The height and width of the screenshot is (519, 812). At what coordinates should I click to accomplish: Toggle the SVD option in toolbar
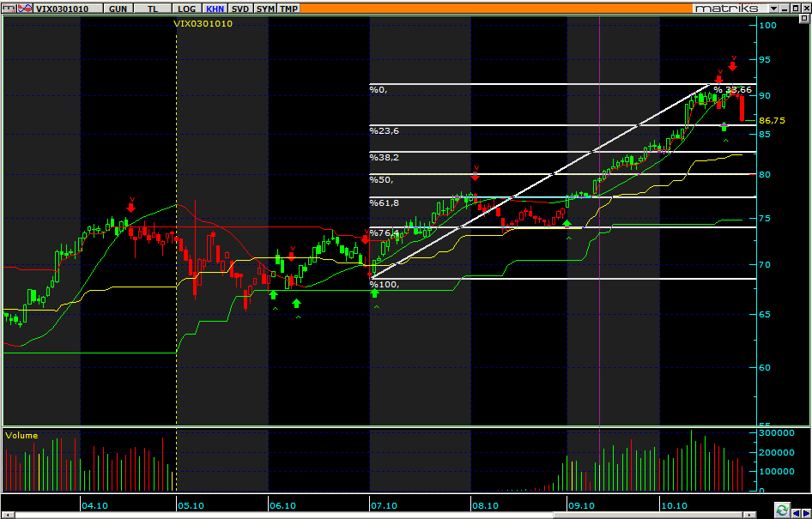pyautogui.click(x=241, y=8)
